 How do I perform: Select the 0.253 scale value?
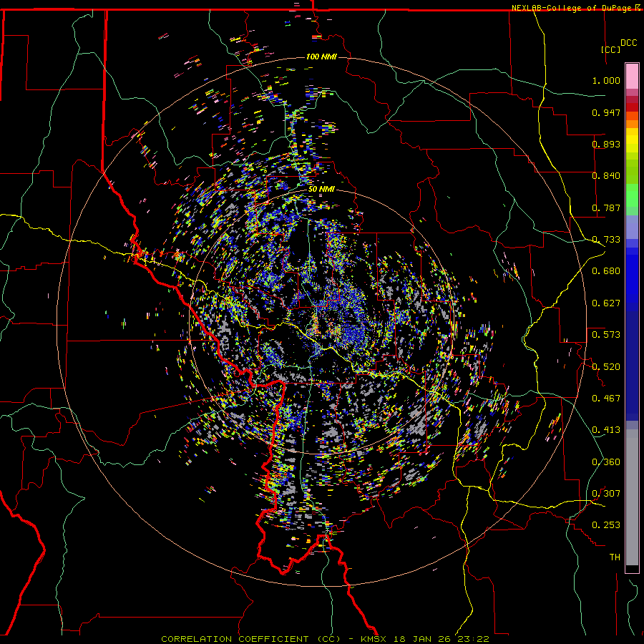(606, 525)
